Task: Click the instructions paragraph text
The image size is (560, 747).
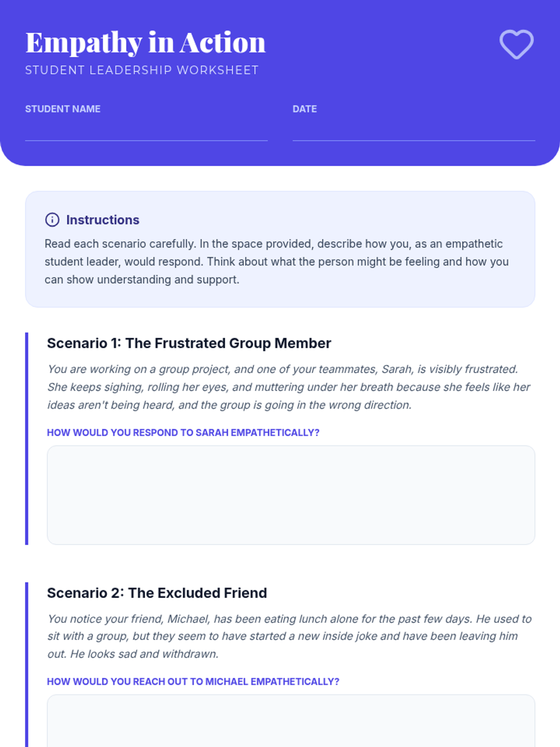Action: pyautogui.click(x=276, y=261)
